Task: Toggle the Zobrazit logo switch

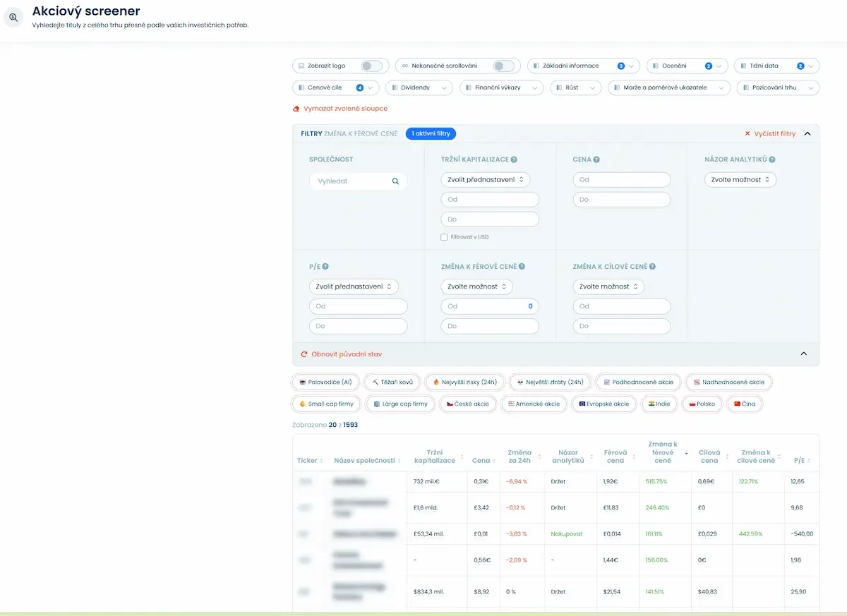Action: point(371,66)
